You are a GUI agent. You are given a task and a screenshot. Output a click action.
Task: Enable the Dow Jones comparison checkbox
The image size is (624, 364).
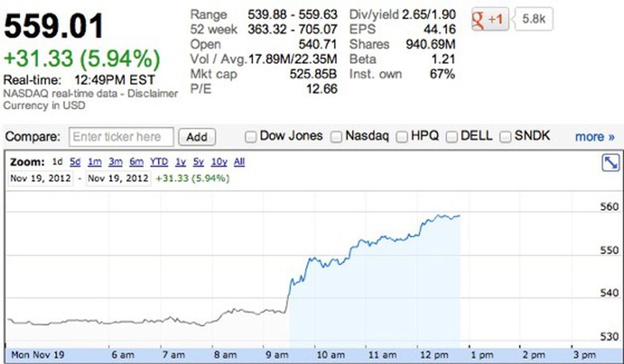tap(250, 137)
